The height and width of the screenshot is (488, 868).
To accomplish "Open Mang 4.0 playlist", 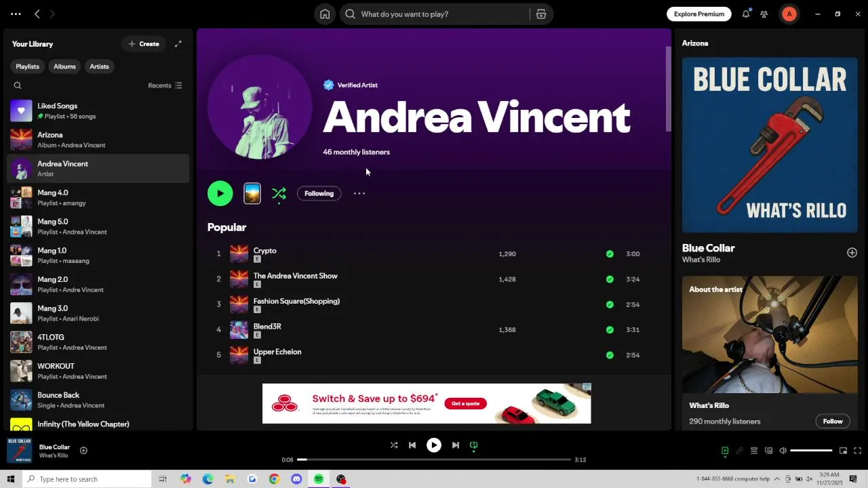I will (x=98, y=197).
